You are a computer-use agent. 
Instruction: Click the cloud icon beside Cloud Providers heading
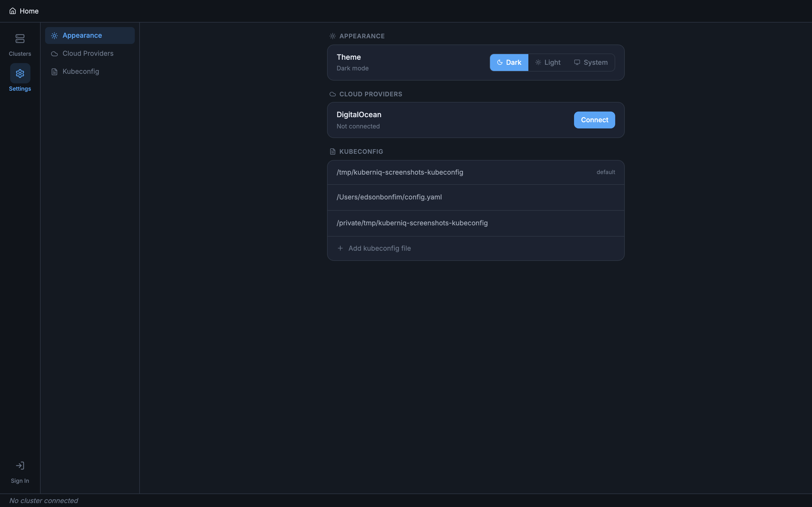(332, 94)
